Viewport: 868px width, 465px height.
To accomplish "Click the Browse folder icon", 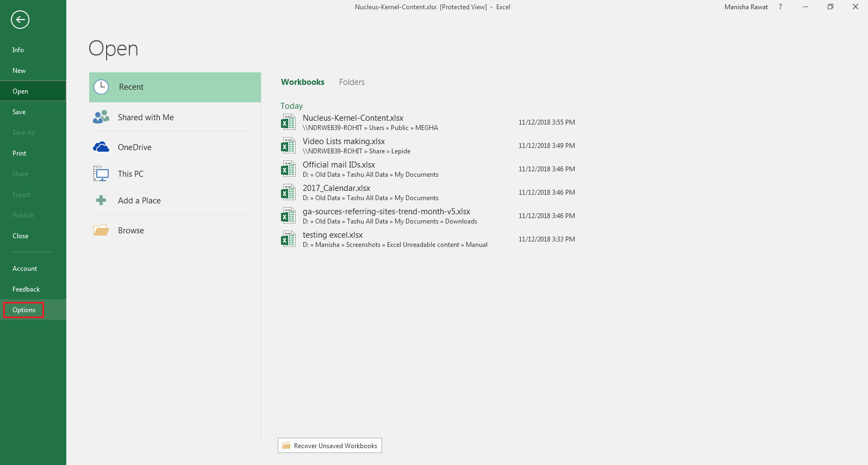I will point(101,230).
